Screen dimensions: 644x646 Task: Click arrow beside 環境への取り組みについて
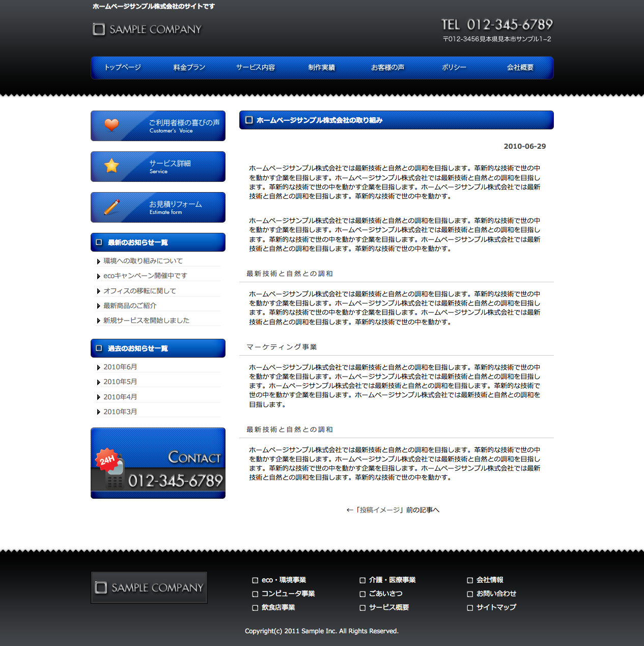pyautogui.click(x=99, y=261)
